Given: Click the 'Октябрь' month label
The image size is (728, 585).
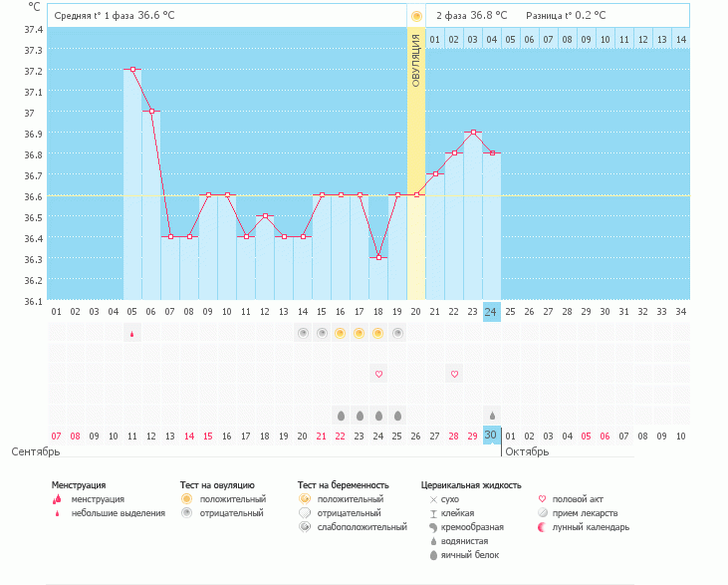Looking at the screenshot, I should coord(527,451).
